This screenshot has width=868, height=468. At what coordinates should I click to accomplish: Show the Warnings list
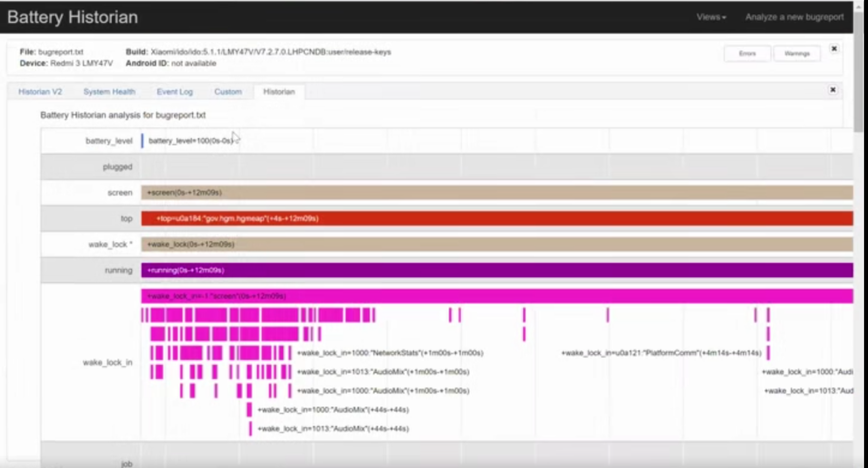pos(797,54)
